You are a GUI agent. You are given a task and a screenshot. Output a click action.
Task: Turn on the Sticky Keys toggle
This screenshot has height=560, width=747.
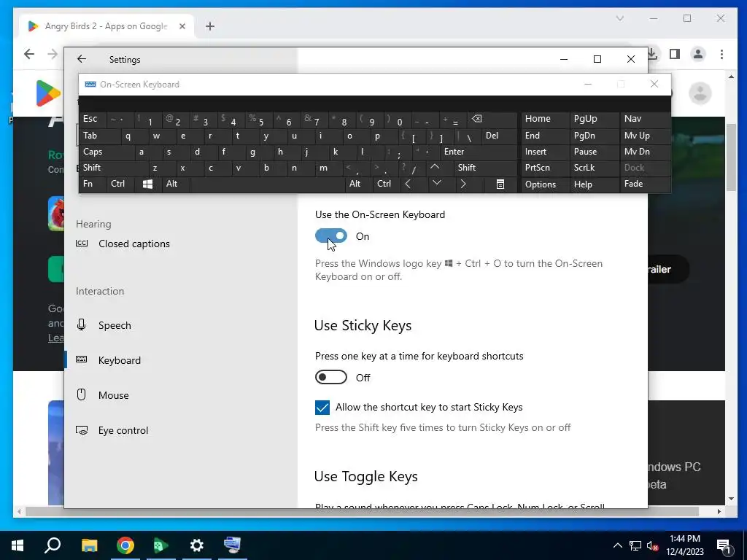(331, 377)
